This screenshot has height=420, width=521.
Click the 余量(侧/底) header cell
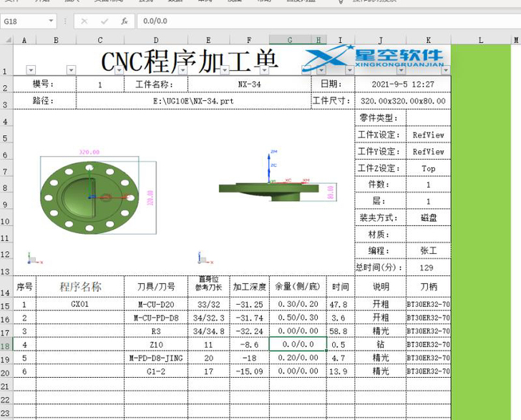[x=298, y=287]
